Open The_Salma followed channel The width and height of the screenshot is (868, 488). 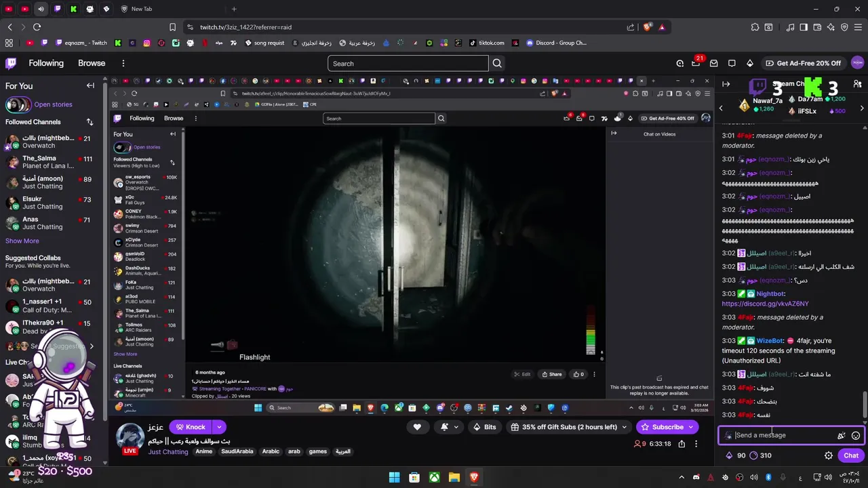pyautogui.click(x=49, y=162)
